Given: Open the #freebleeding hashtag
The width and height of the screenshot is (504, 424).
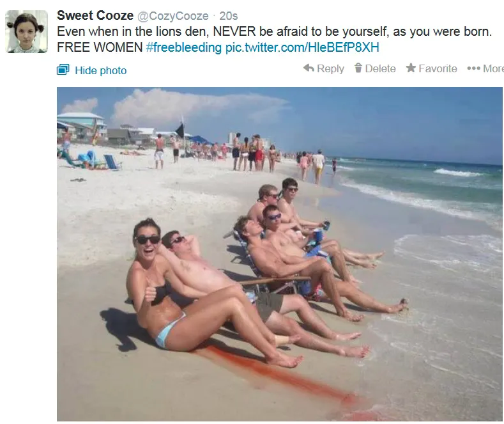Looking at the screenshot, I should pyautogui.click(x=183, y=47).
